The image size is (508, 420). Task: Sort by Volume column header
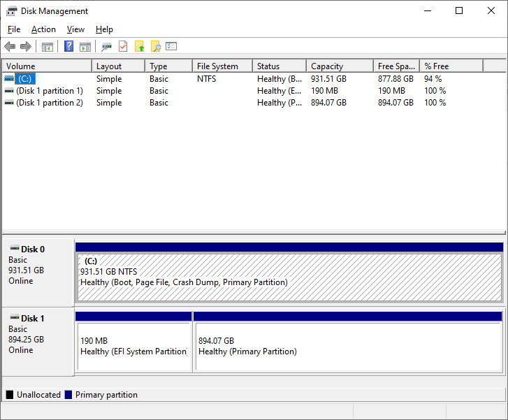point(47,66)
